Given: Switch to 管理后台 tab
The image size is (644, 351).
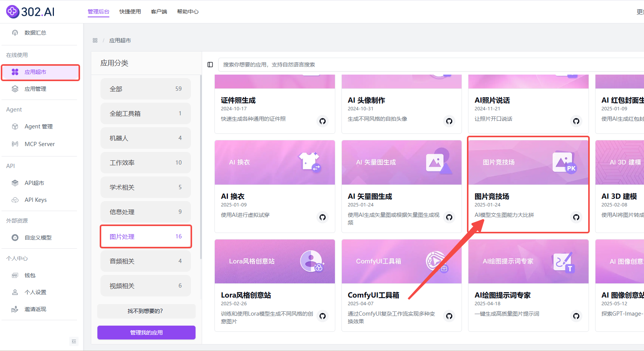Looking at the screenshot, I should coord(99,12).
